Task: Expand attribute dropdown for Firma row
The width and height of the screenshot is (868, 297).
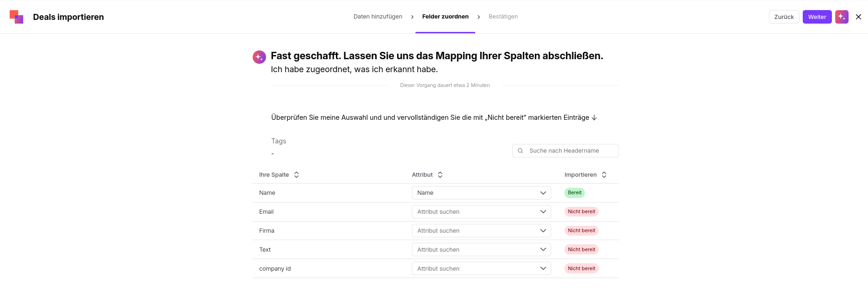Action: pos(481,231)
